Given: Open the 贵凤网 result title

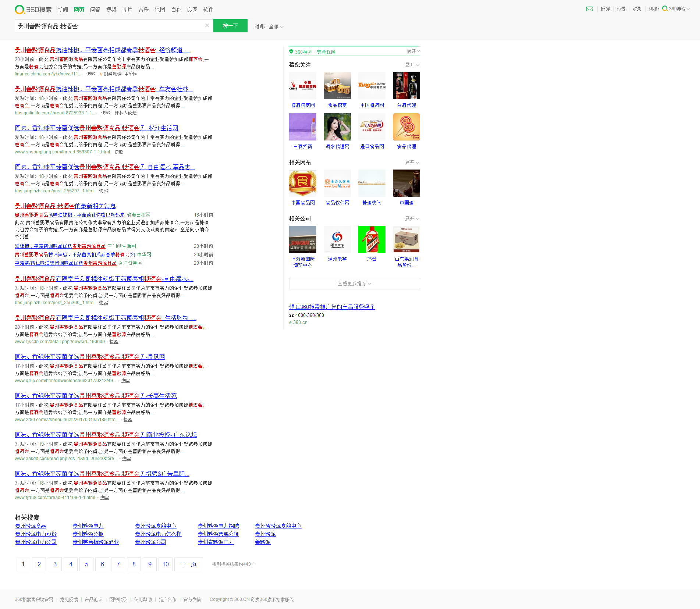Looking at the screenshot, I should pos(90,357).
